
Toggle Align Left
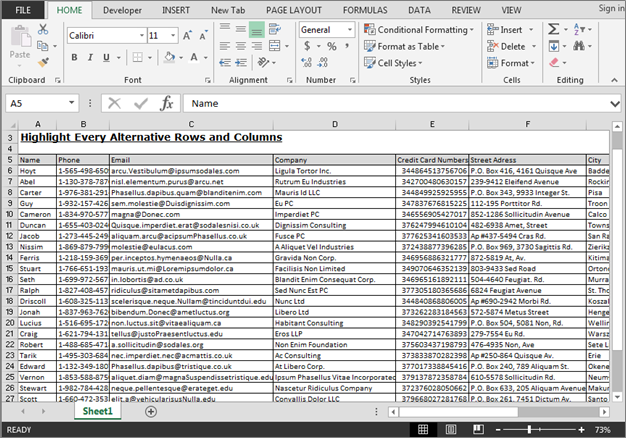225,46
